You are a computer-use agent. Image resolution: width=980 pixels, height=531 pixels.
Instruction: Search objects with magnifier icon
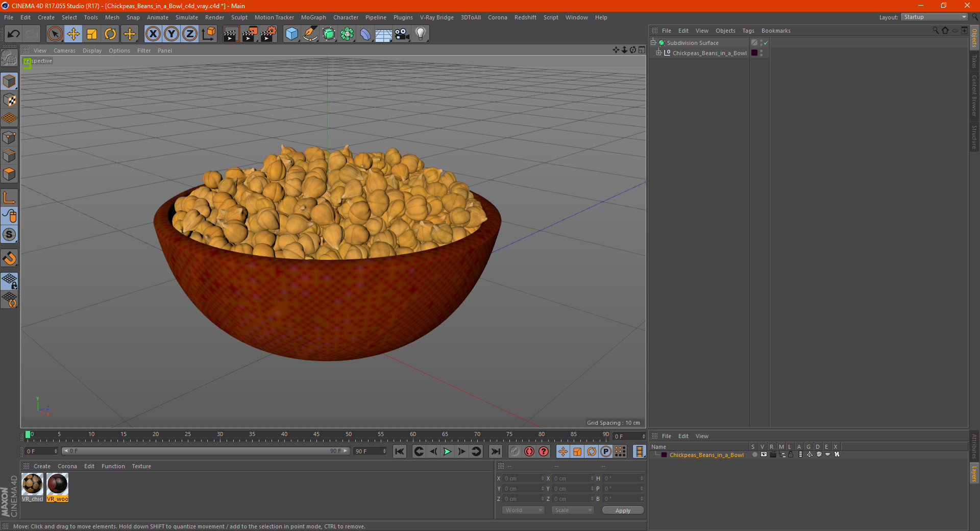tap(936, 31)
